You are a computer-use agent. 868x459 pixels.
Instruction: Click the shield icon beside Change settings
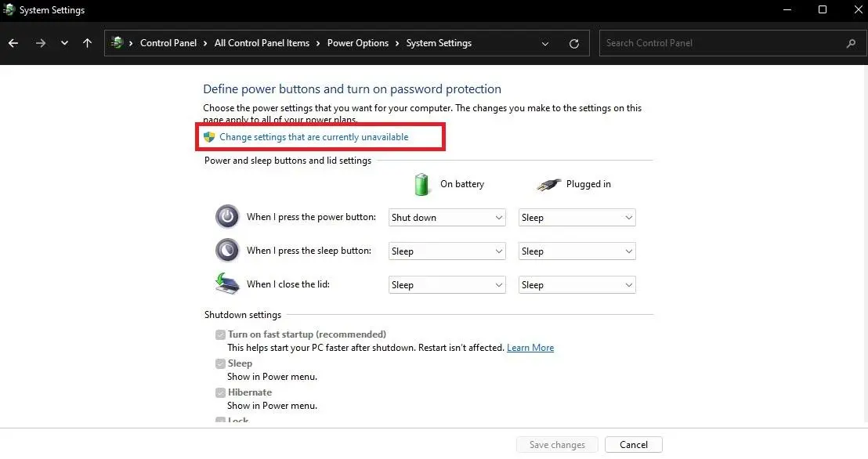tap(209, 137)
